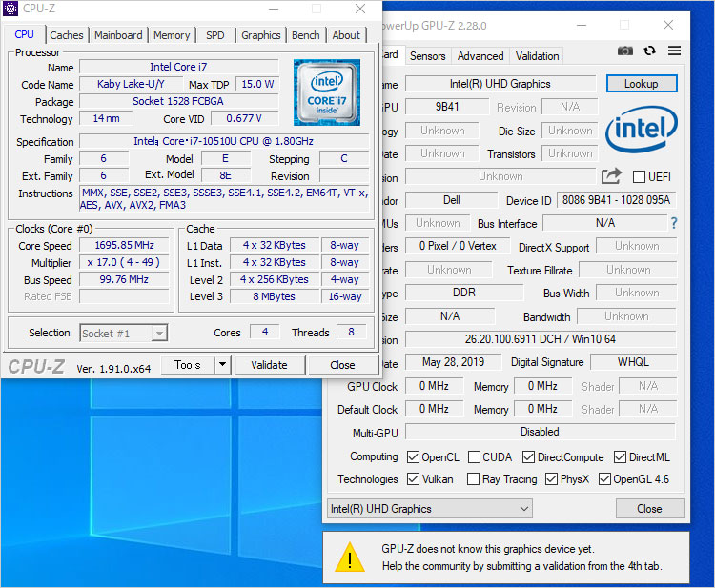Click the Instructions list MMX, SSE text
Screen dimensions: 715x588
[x=224, y=199]
